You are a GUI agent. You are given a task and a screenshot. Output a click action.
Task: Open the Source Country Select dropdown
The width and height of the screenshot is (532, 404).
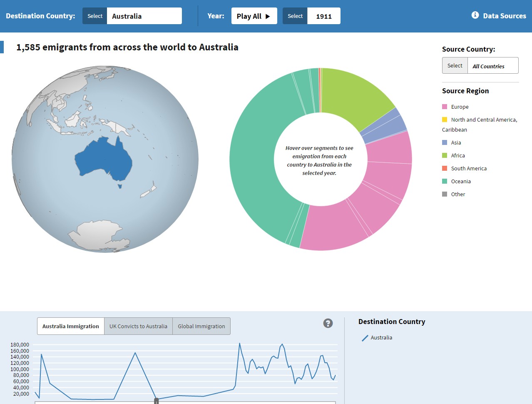coord(455,66)
